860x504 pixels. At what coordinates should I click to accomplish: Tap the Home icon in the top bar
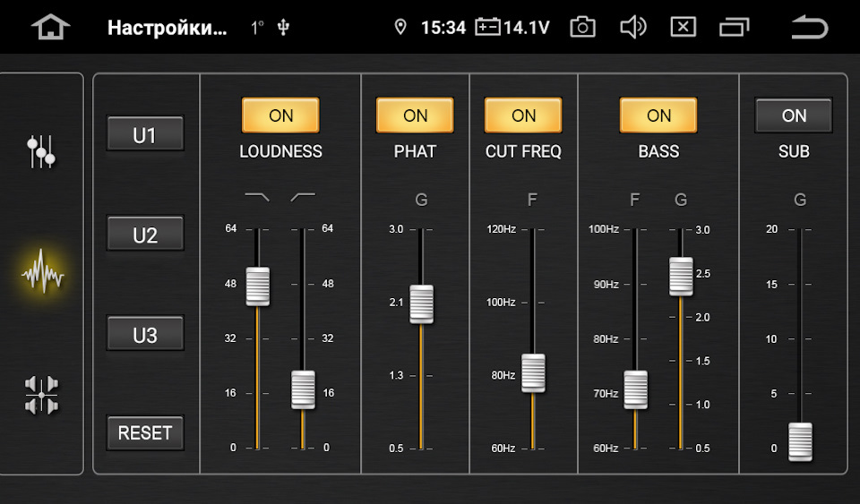tap(50, 27)
